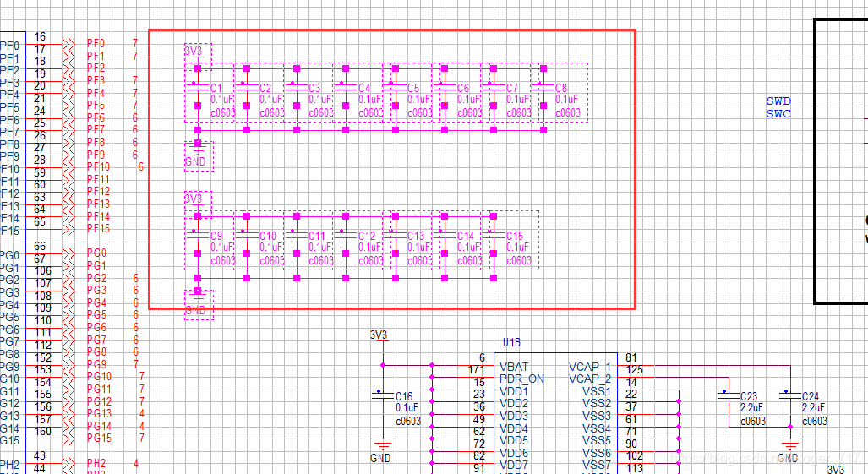Click the GND symbol under C16
Screen dimensions: 868x474
tap(382, 449)
